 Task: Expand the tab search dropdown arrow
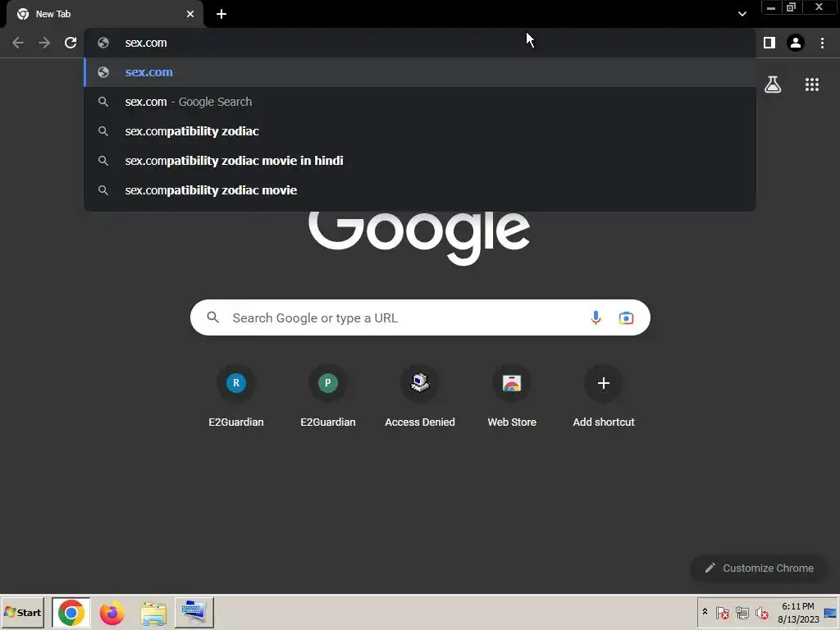pos(742,14)
